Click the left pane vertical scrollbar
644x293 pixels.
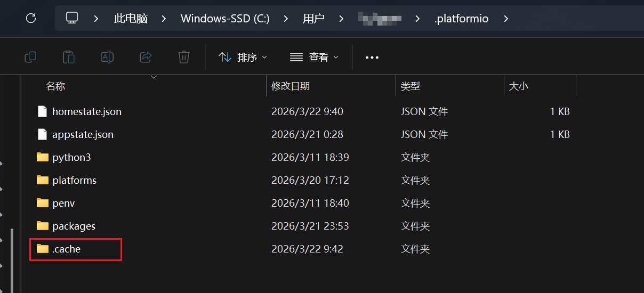12,256
